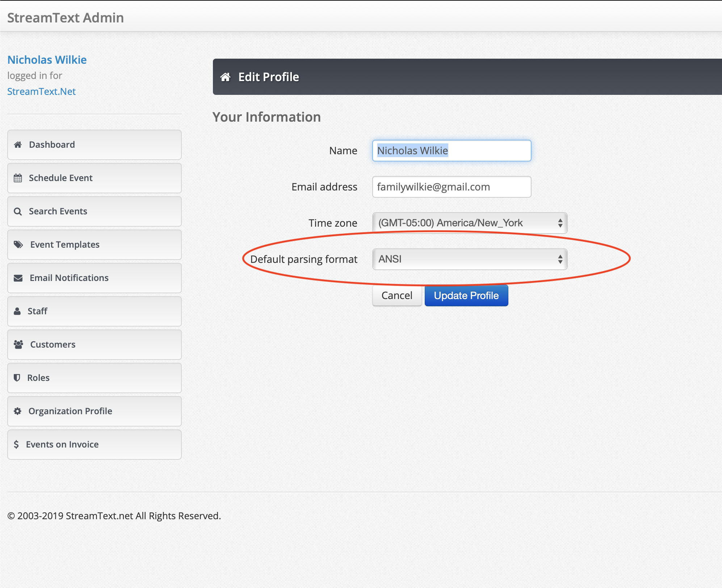The image size is (722, 588).
Task: Click the Default parsing format label
Action: click(304, 259)
